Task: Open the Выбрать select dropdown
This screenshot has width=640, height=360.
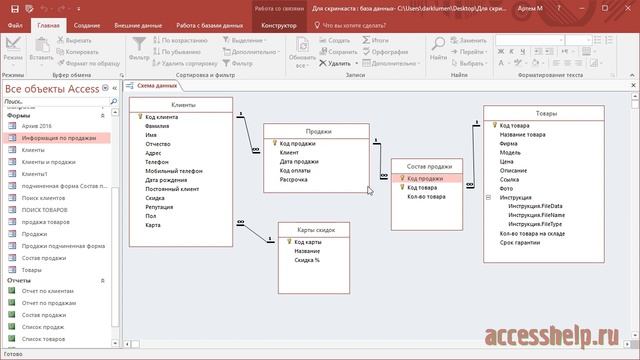Action: [469, 63]
